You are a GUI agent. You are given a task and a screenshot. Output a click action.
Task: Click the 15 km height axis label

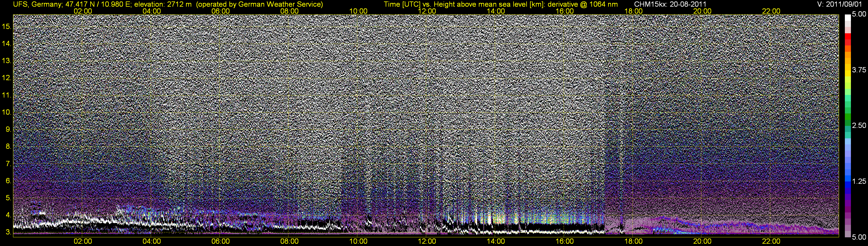[x=7, y=26]
